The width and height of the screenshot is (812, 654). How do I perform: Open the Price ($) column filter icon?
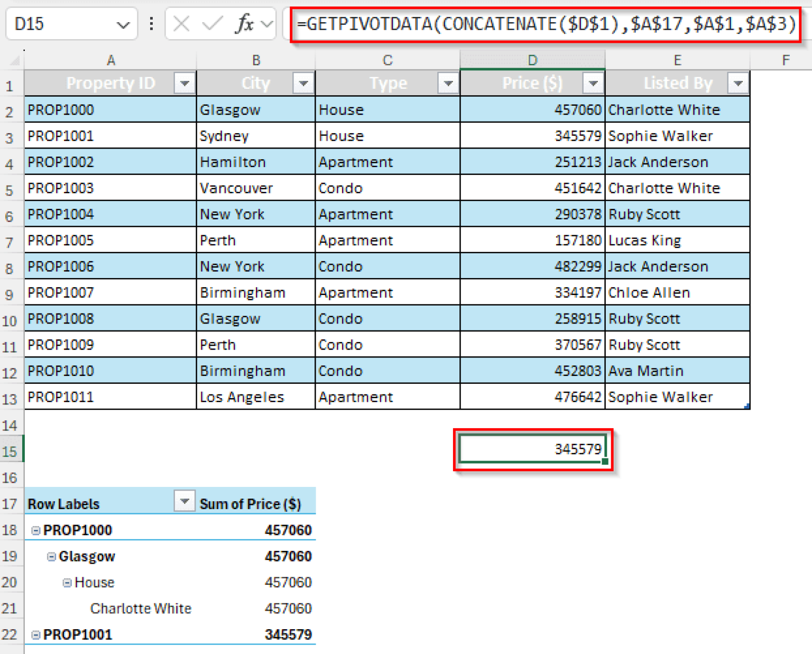[593, 83]
